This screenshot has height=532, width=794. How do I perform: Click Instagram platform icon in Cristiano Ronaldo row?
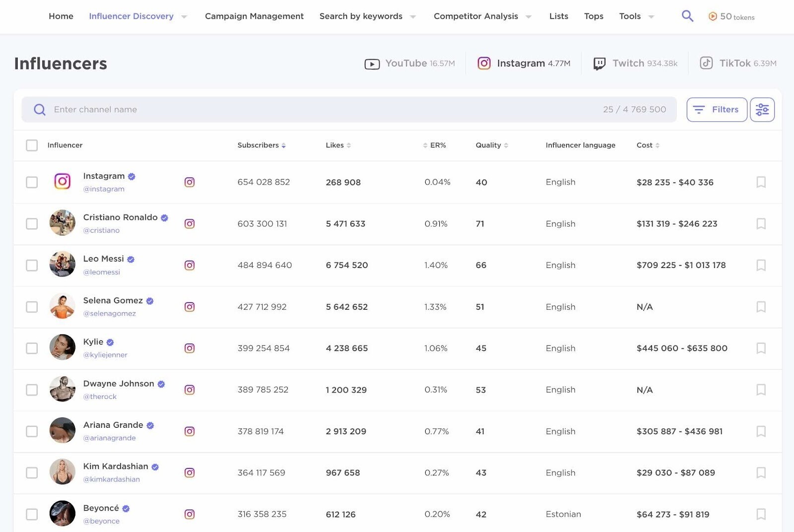pyautogui.click(x=190, y=224)
